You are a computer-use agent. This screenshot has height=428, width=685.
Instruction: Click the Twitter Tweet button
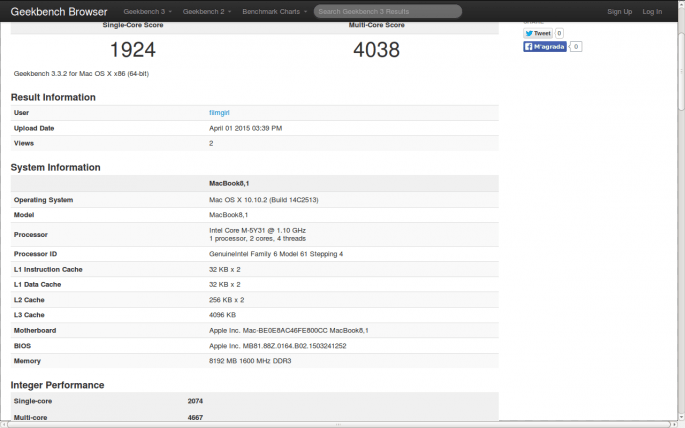(x=538, y=33)
